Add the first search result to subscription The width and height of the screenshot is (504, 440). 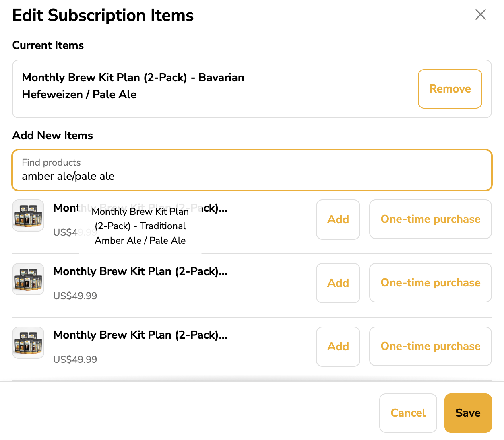coord(338,220)
